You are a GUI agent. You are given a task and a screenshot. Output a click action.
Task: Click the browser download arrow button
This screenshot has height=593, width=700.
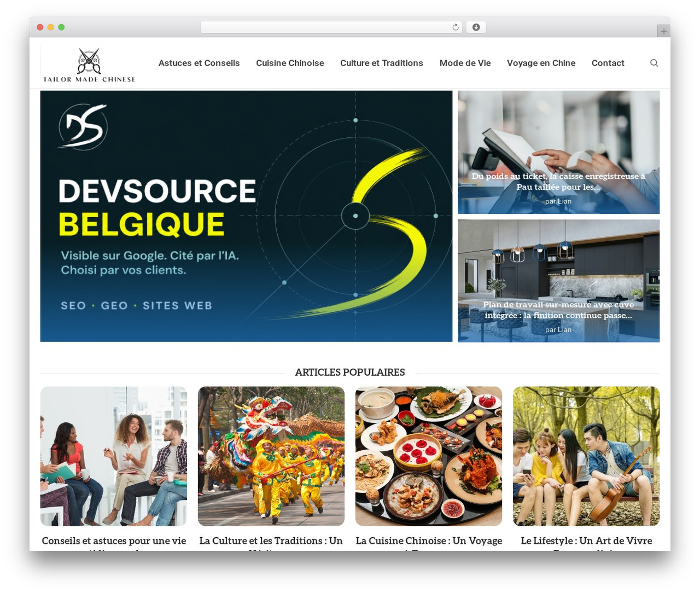[x=476, y=27]
